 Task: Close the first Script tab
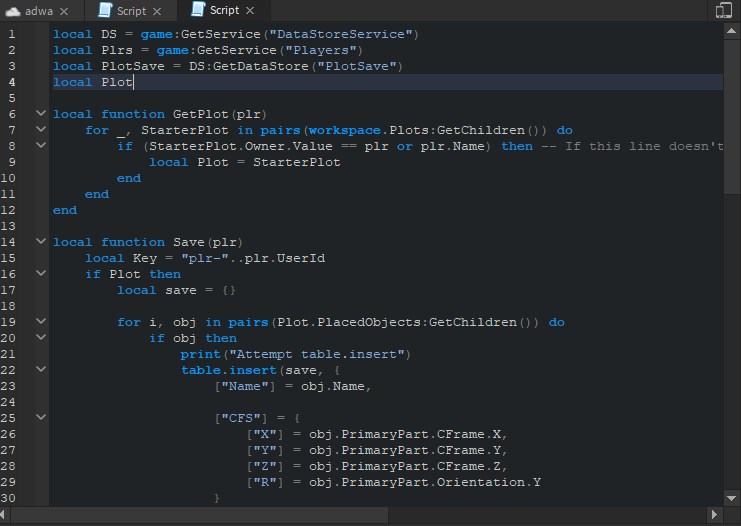[157, 11]
